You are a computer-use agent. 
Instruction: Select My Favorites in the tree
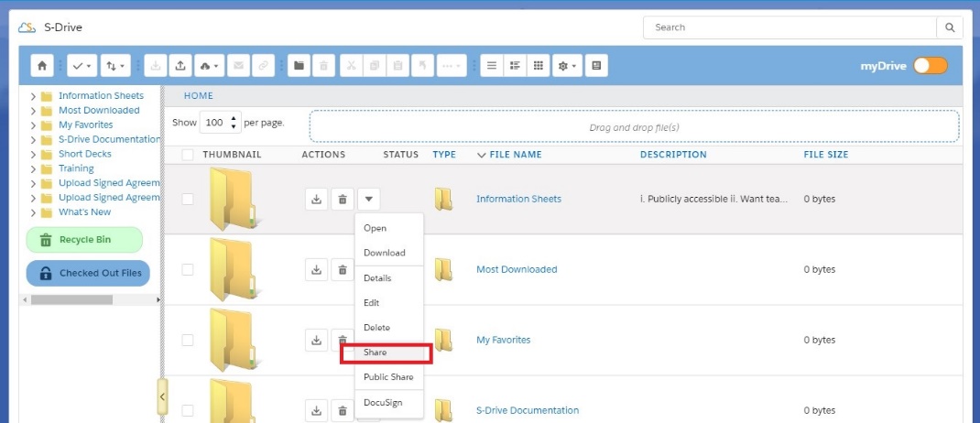[85, 125]
